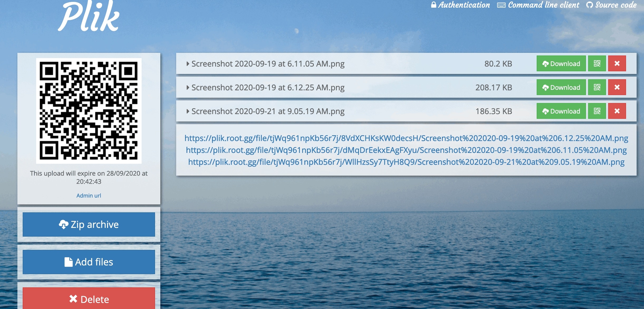Expand the 6.11.05 AM screenshot entry triangle
Viewport: 644px width, 309px height.
click(x=188, y=64)
